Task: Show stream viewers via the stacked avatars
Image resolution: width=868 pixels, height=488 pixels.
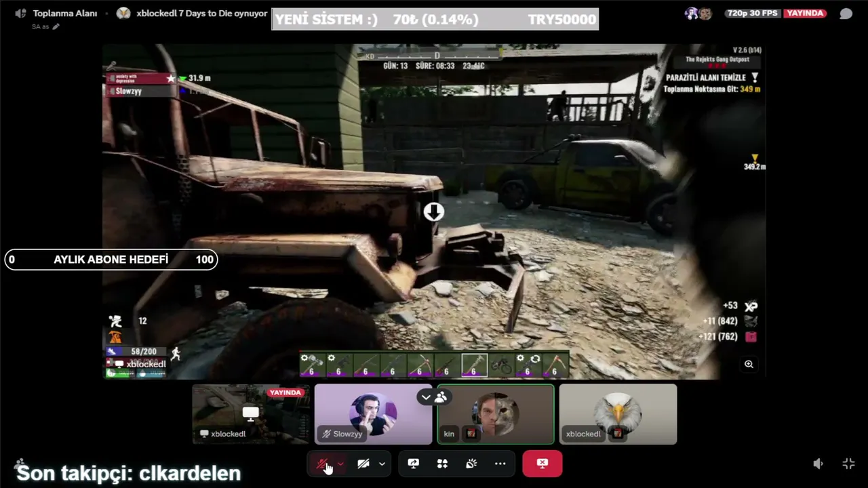Action: [698, 14]
